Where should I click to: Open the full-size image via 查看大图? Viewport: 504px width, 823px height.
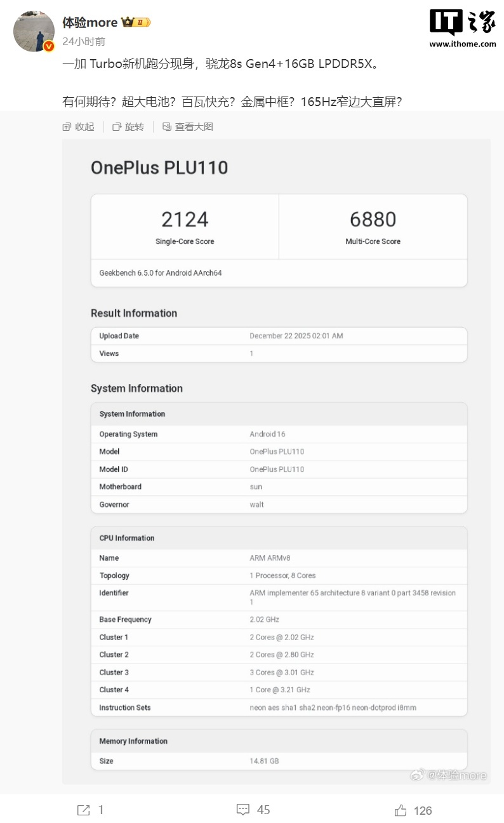188,127
